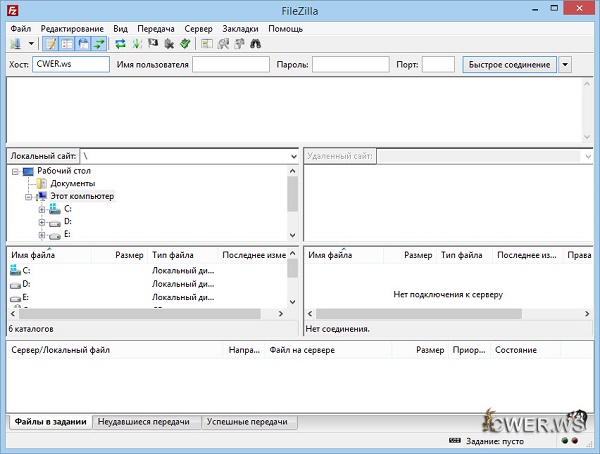Image resolution: width=600 pixels, height=454 pixels.
Task: Click the disconnect from server icon
Action: coord(169,44)
